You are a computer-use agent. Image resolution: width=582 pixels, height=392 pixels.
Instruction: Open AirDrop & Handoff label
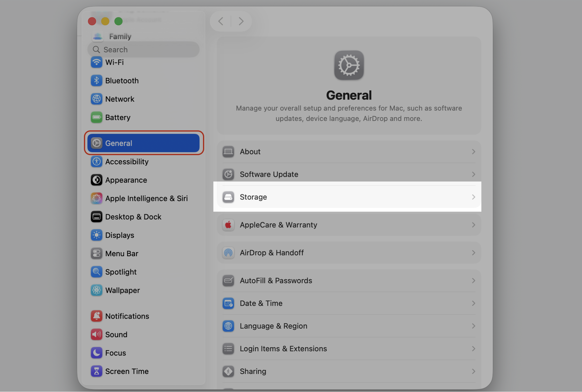[x=272, y=253]
